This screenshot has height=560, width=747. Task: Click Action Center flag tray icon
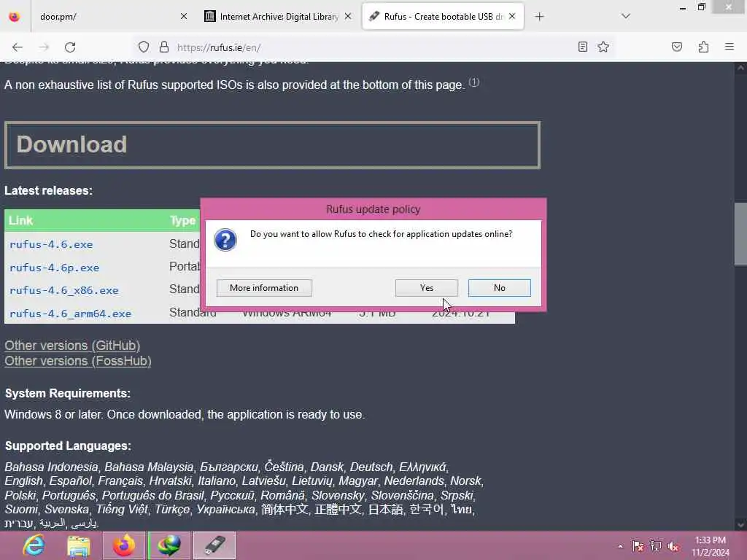click(x=638, y=546)
